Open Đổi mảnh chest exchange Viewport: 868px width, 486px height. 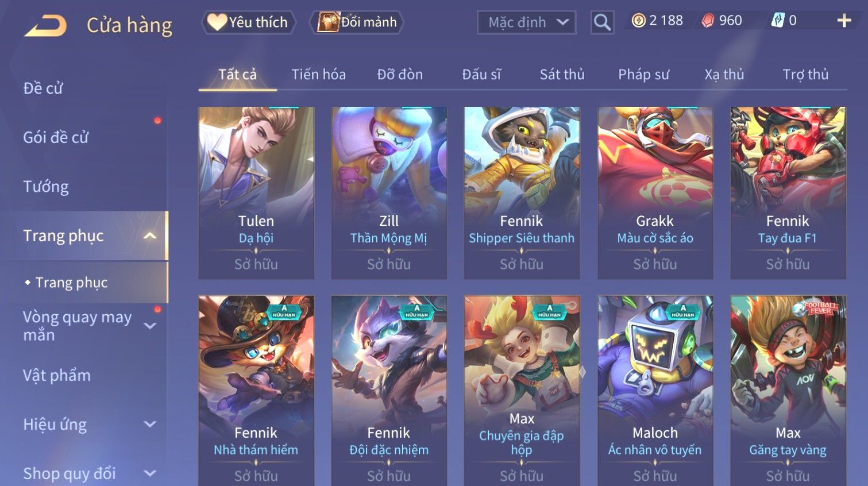(357, 22)
